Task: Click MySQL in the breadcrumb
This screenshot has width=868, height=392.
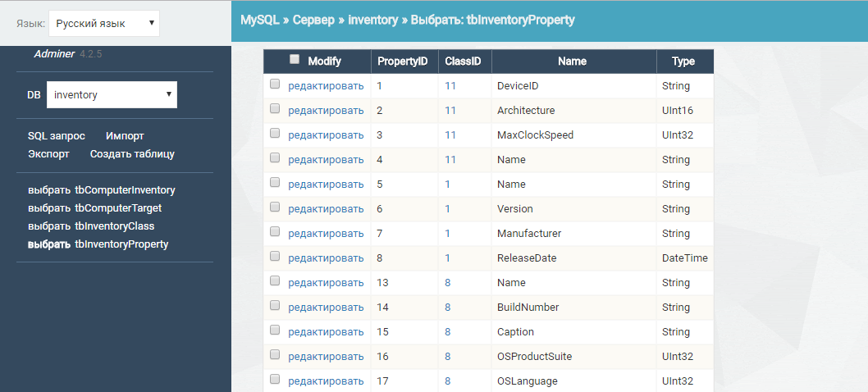Action: (259, 20)
